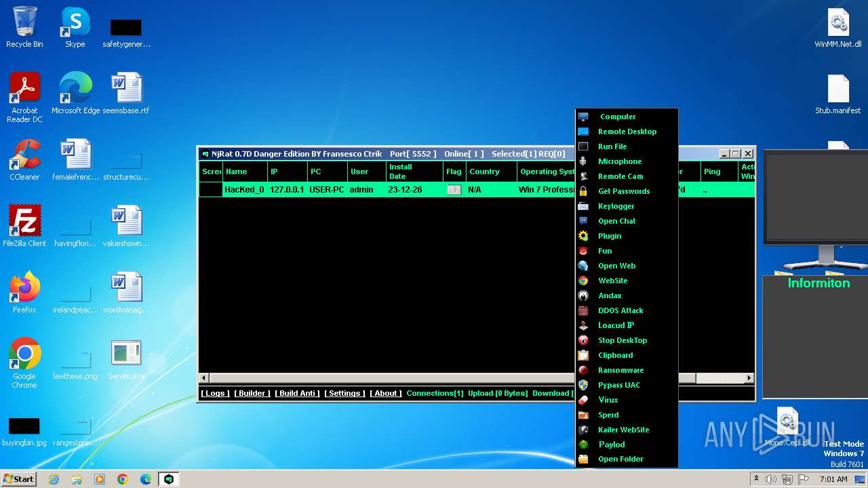Choose the Remote Desktop screen icon
Image resolution: width=868 pixels, height=488 pixels.
click(x=583, y=131)
